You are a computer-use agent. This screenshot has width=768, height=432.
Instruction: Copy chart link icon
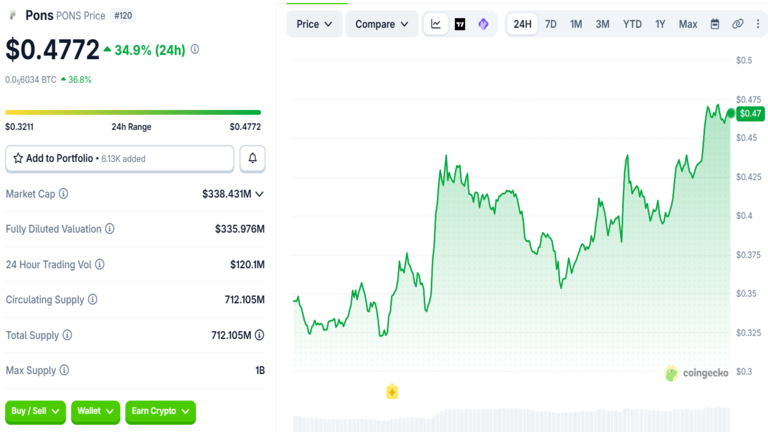click(x=738, y=24)
